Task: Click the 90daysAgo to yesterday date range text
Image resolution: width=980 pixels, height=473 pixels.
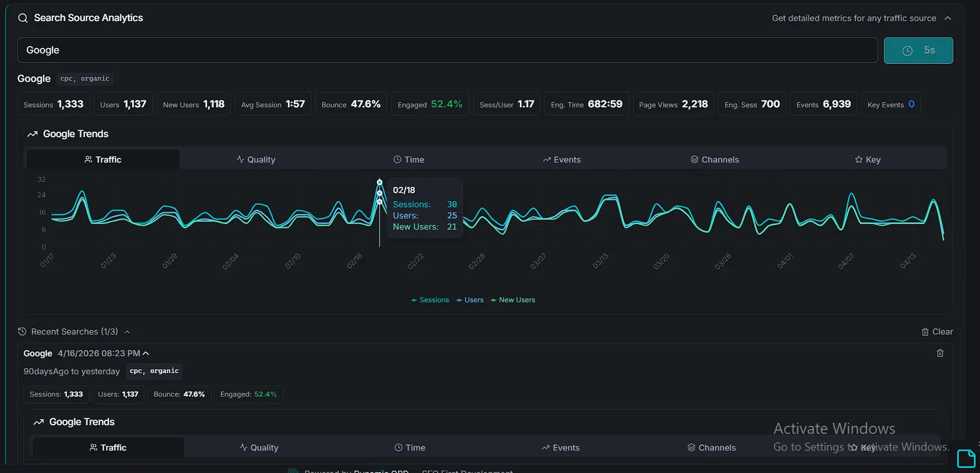Action: pyautogui.click(x=71, y=371)
